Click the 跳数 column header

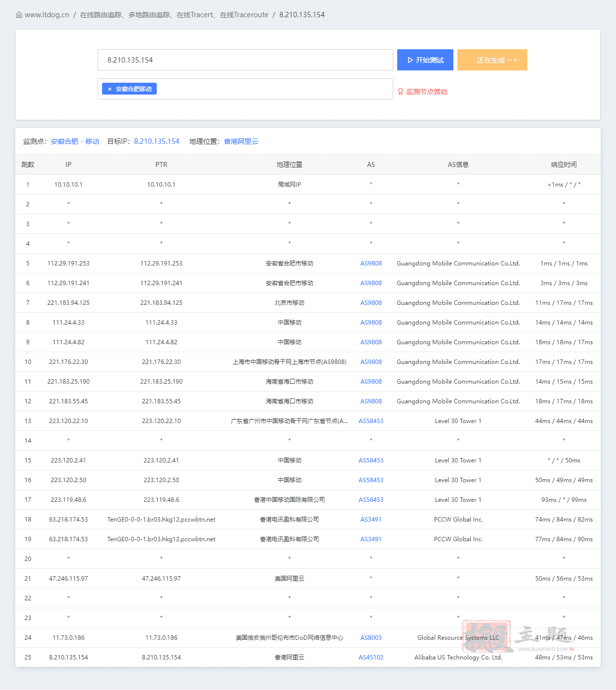tap(28, 164)
